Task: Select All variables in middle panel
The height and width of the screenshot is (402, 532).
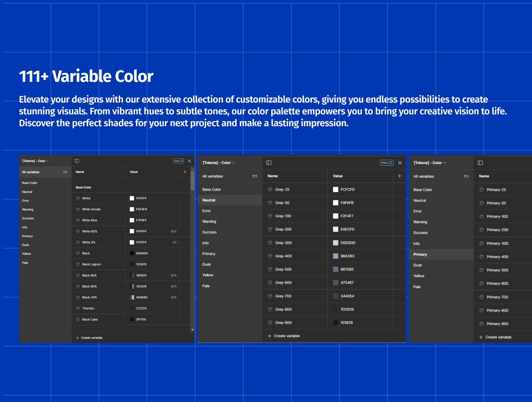Action: click(x=230, y=176)
